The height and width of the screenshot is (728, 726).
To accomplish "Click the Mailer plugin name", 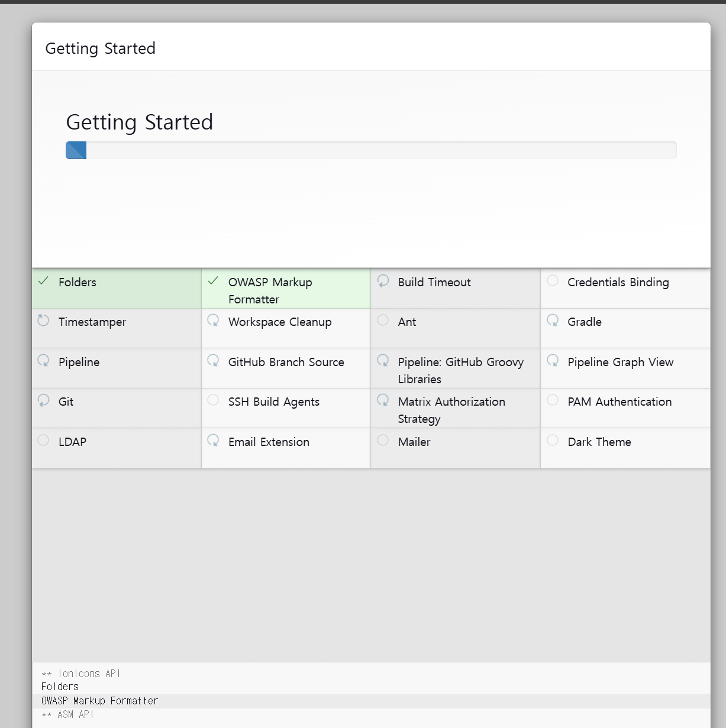I will click(x=414, y=442).
